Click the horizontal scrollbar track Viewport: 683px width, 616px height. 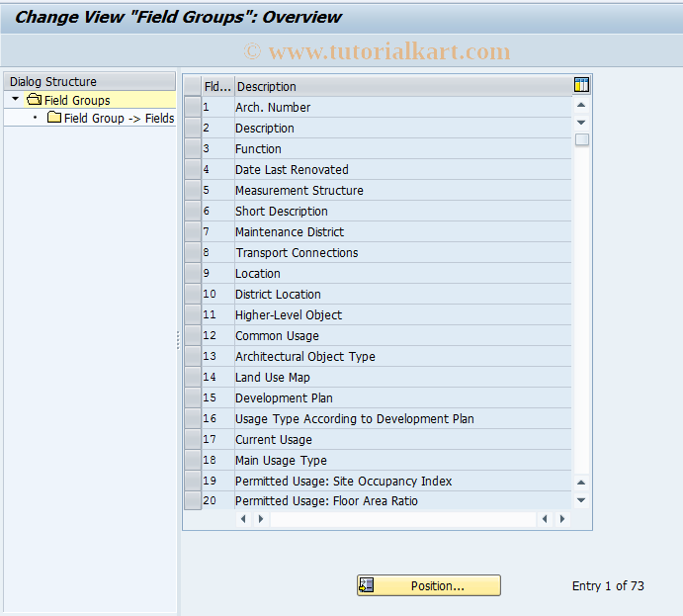tap(403, 519)
